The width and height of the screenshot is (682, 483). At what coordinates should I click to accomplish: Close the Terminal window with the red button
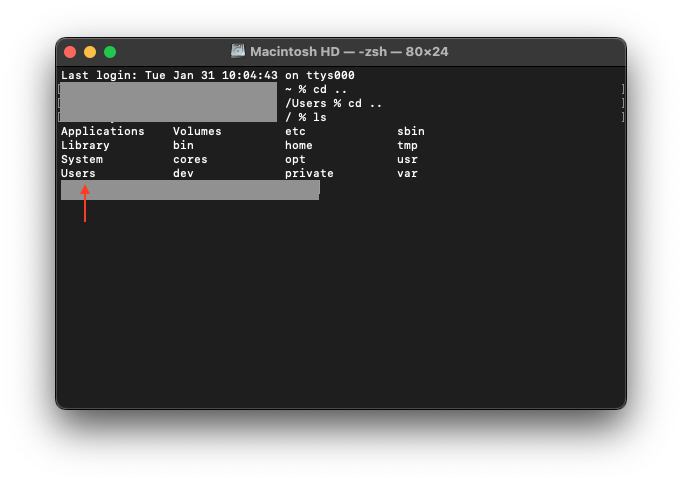tap(70, 52)
